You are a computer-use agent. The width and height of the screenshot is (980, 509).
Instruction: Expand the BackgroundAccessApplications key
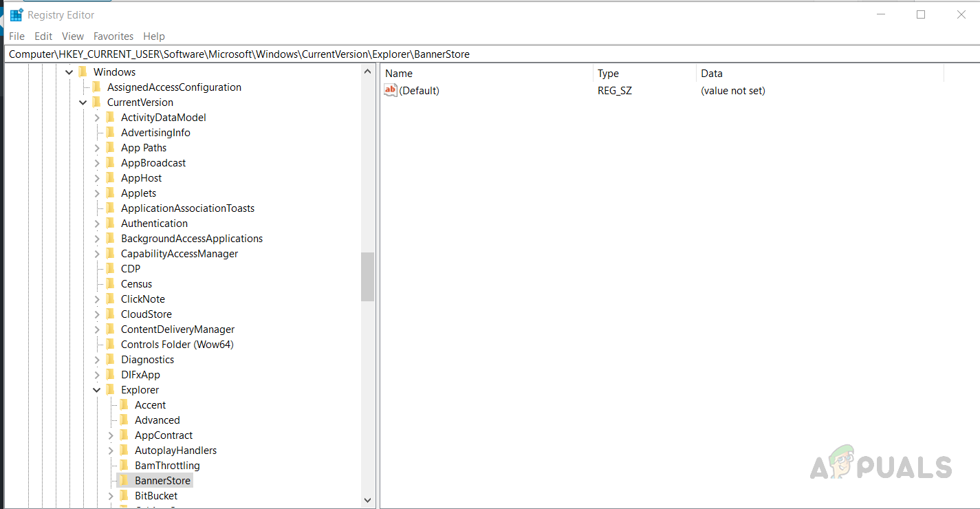(96, 238)
